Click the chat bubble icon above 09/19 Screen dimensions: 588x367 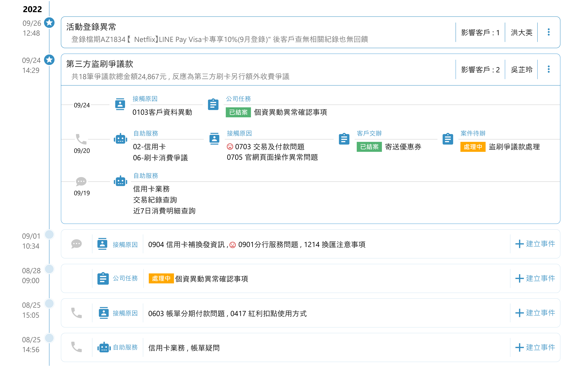click(81, 181)
